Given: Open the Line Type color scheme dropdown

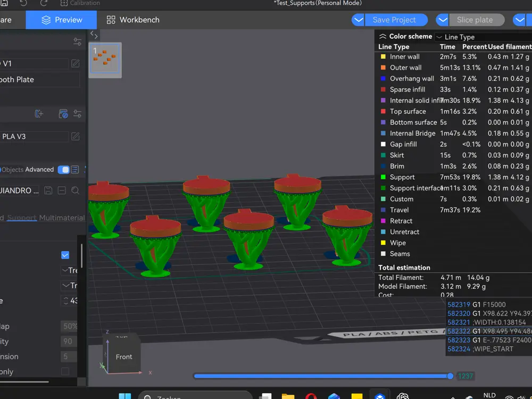Looking at the screenshot, I should coord(483,37).
